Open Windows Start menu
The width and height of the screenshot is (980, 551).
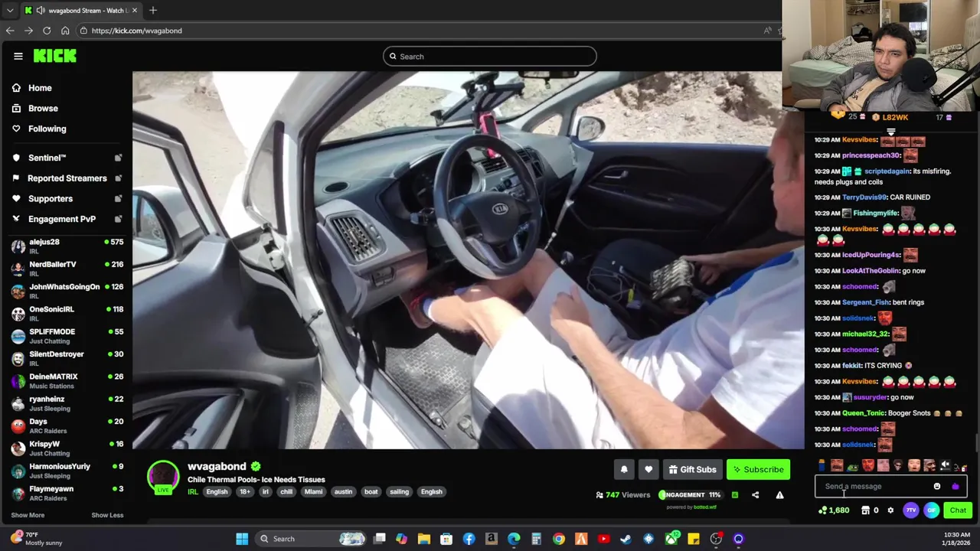pos(242,539)
